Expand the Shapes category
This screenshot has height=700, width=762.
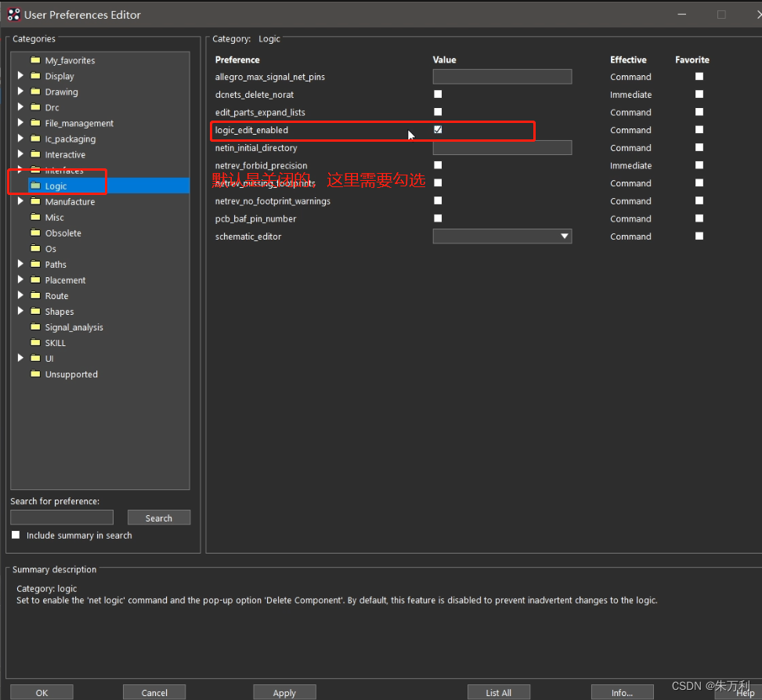point(20,311)
